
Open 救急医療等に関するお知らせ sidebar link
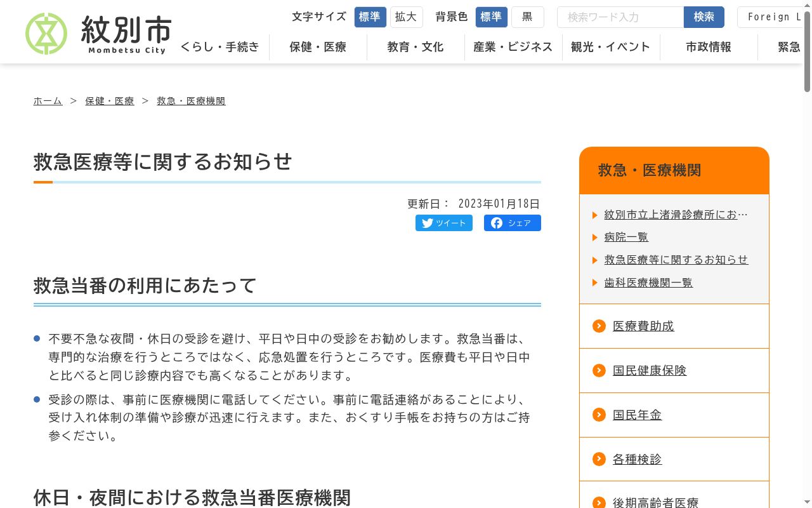(x=676, y=260)
